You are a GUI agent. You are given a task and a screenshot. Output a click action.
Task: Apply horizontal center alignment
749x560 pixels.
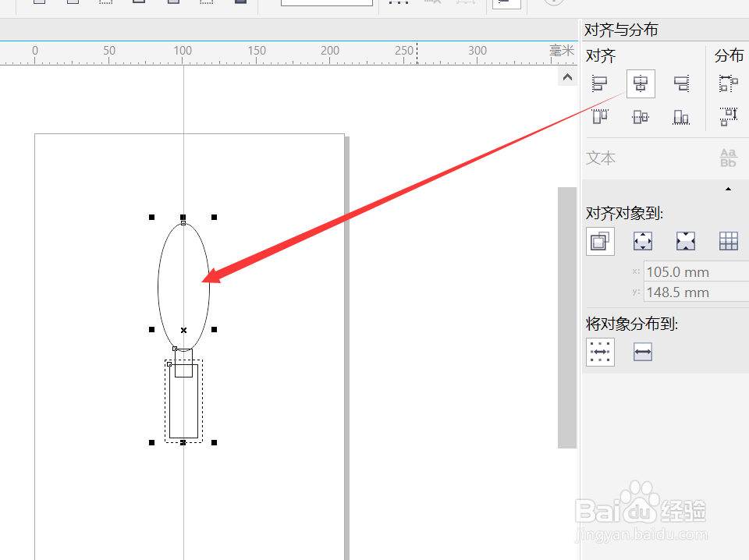[x=641, y=83]
